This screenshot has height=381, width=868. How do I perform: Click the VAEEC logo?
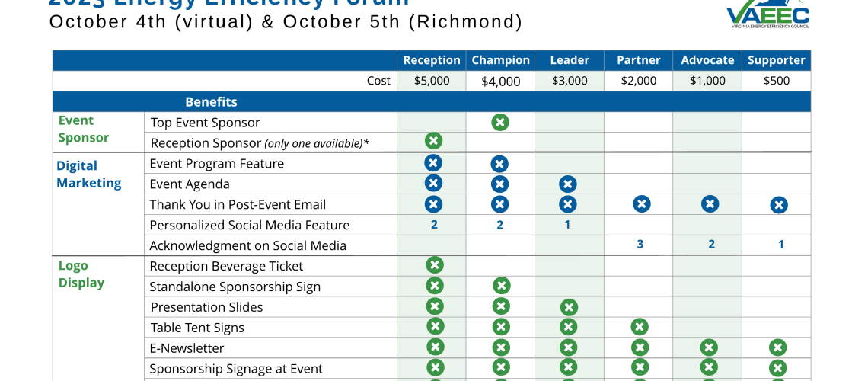tap(767, 14)
